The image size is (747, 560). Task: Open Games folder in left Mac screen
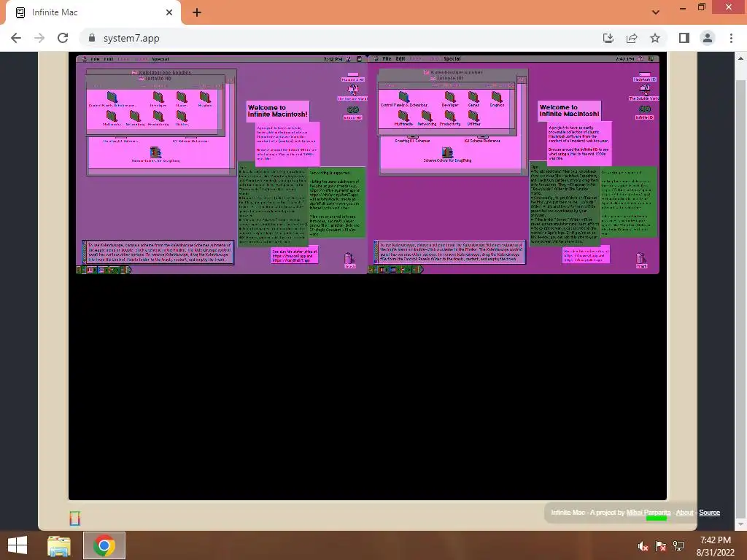[182, 99]
